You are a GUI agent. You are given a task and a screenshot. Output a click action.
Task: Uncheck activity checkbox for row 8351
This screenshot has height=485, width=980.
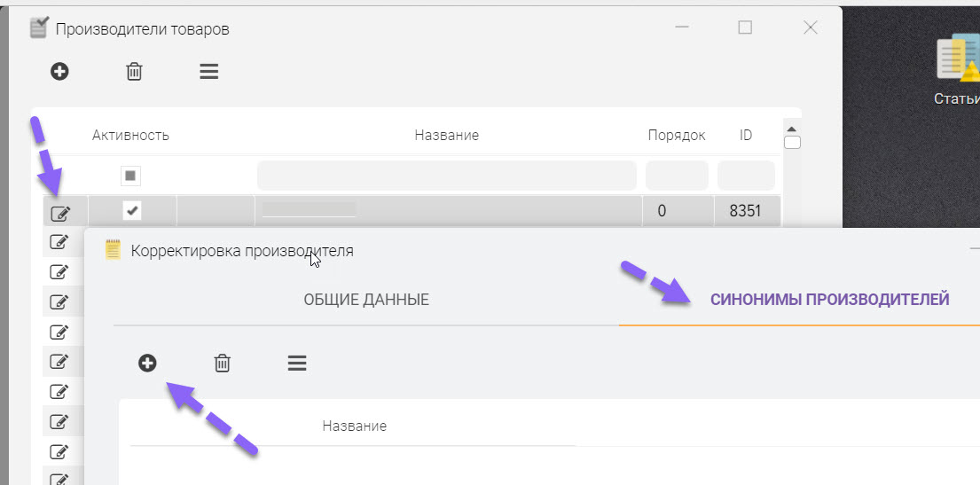tap(131, 211)
